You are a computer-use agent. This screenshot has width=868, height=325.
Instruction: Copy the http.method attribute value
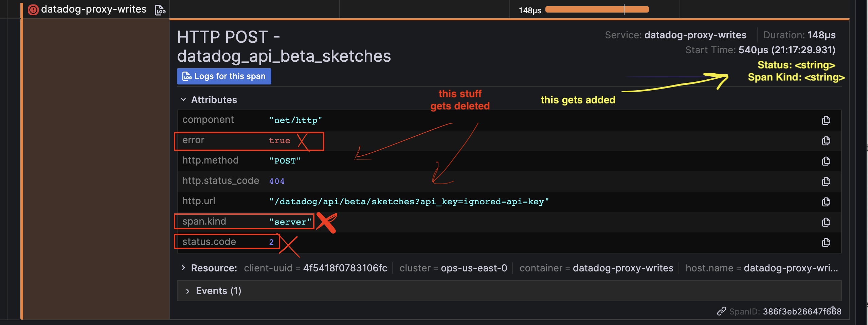tap(826, 161)
